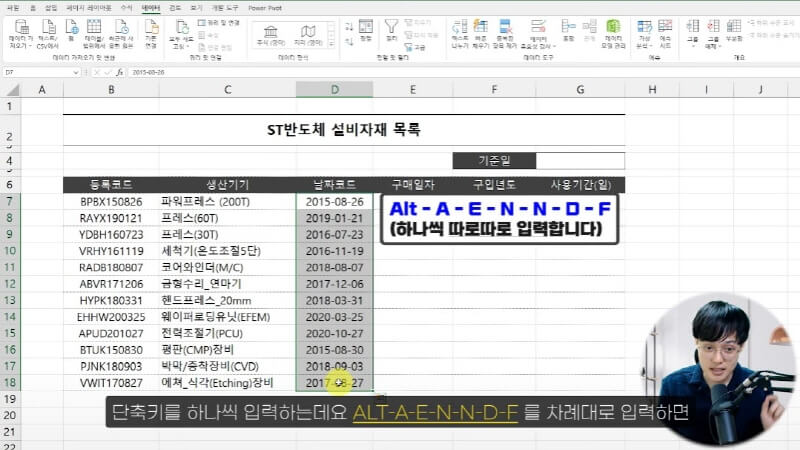This screenshot has width=800, height=450.
Task: Open the File tab
Action: tap(13, 8)
